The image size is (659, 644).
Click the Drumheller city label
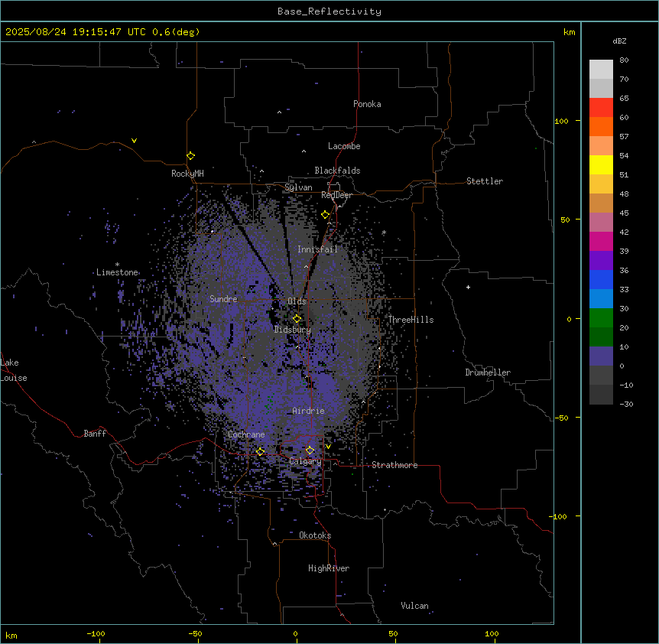(x=488, y=372)
